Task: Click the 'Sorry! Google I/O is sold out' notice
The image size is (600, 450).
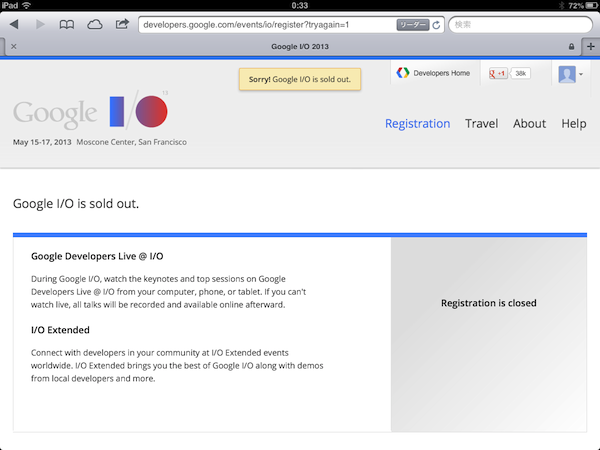Action: (x=300, y=79)
